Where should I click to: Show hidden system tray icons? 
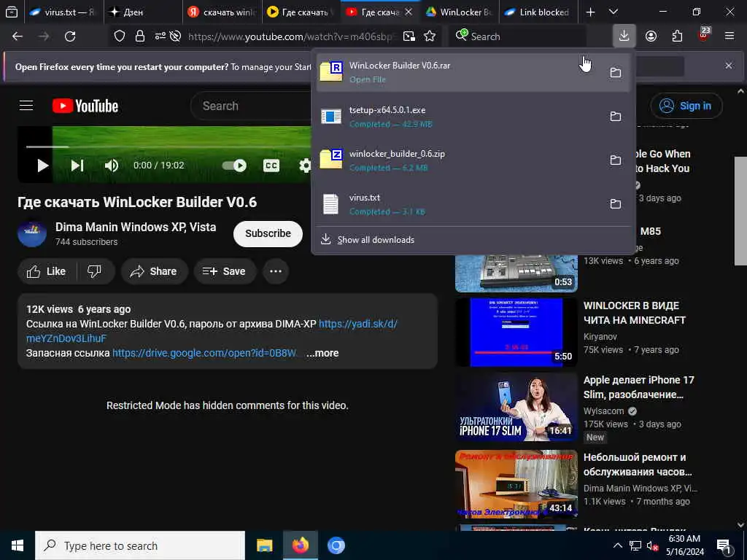pos(617,545)
